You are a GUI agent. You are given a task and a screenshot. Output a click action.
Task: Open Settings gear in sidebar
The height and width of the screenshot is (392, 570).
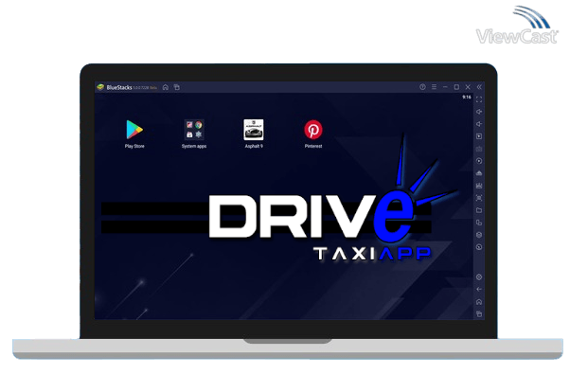point(479,277)
